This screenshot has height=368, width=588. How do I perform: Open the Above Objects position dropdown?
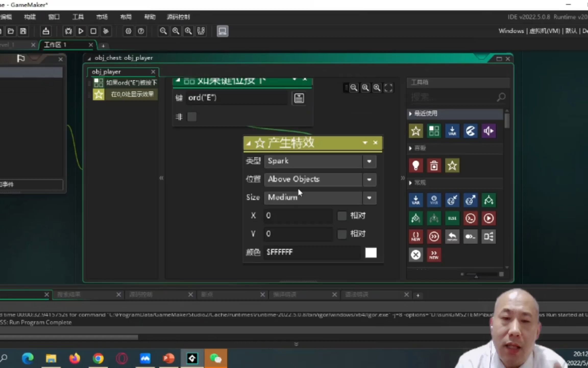[369, 179]
